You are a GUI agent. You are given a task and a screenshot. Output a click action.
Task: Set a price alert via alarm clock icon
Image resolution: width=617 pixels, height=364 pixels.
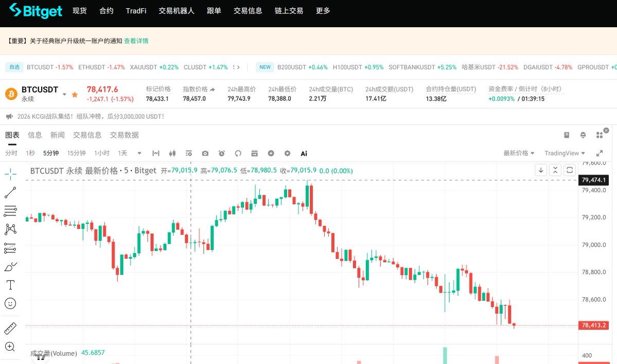coord(222,153)
